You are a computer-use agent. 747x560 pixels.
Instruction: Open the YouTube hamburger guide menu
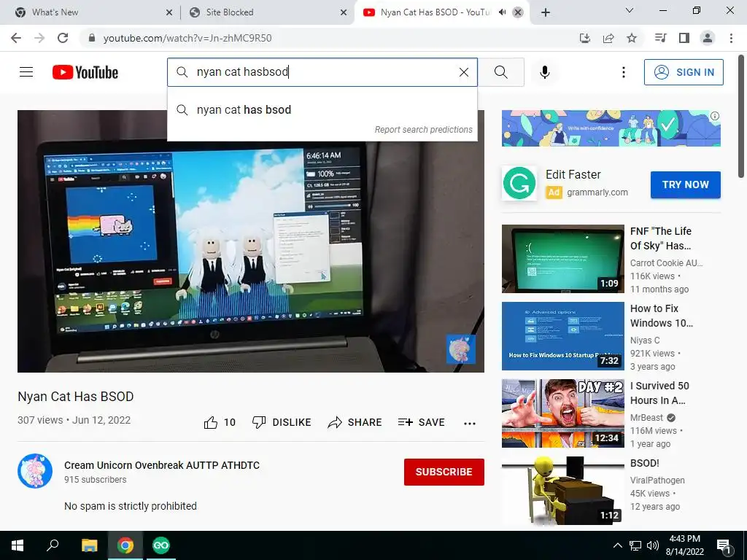[x=26, y=72]
